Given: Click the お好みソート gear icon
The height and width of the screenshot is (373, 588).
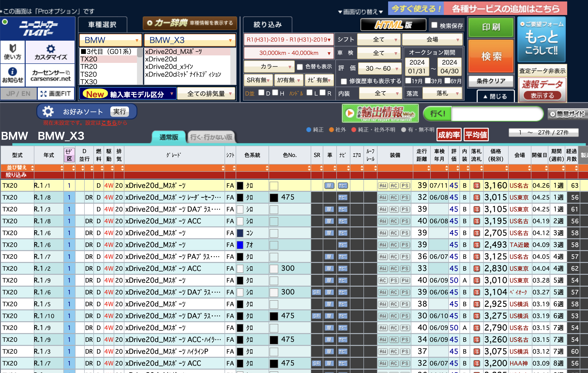Looking at the screenshot, I should [x=48, y=112].
